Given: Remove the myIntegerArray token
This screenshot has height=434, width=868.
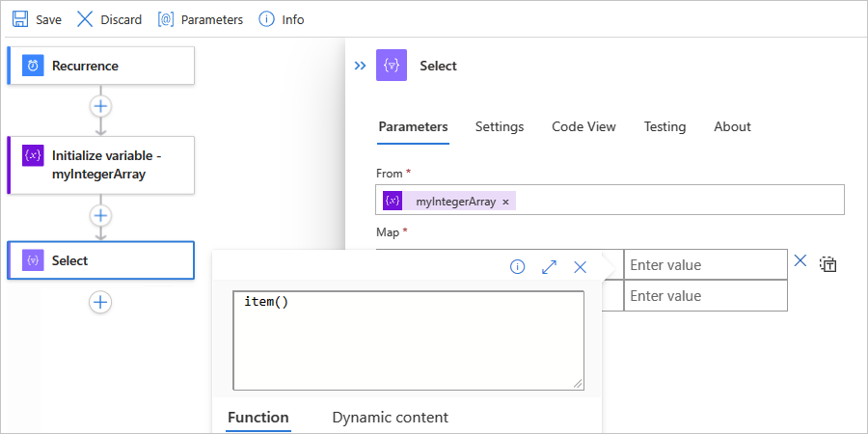Looking at the screenshot, I should 505,202.
